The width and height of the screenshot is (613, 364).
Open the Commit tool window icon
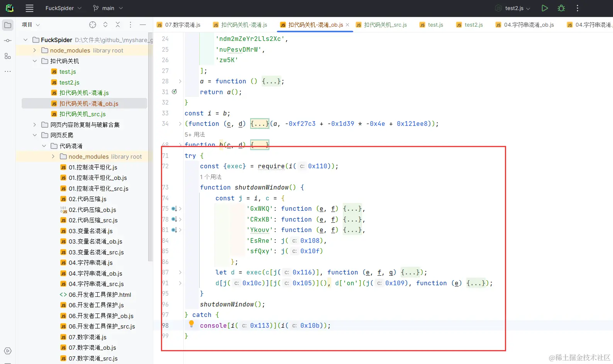pos(8,41)
